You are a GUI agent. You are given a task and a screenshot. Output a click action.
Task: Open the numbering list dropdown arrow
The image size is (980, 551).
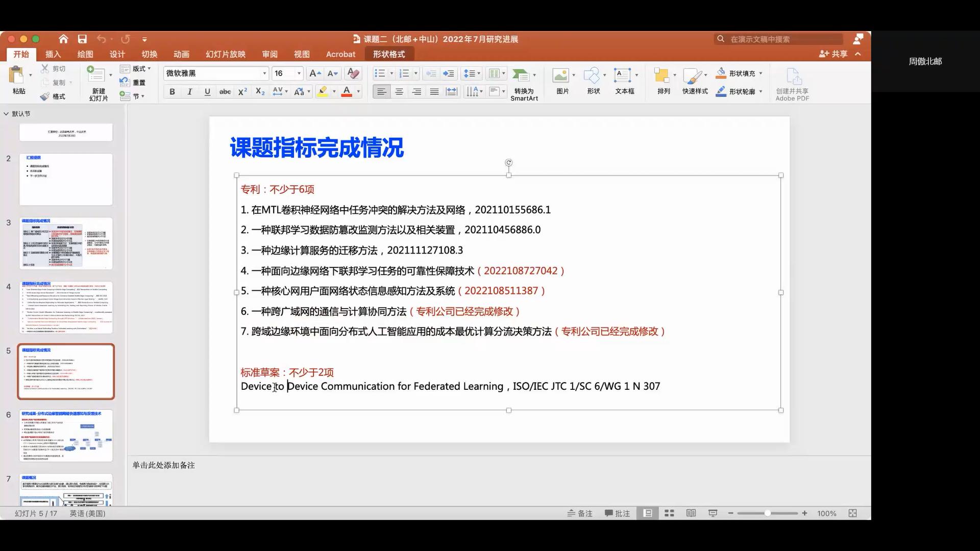[x=415, y=73]
